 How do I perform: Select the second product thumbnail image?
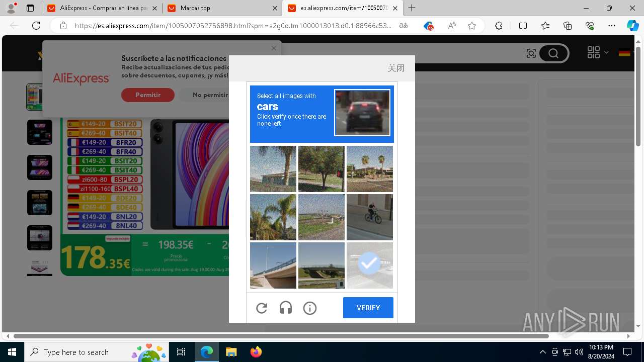[40, 132]
